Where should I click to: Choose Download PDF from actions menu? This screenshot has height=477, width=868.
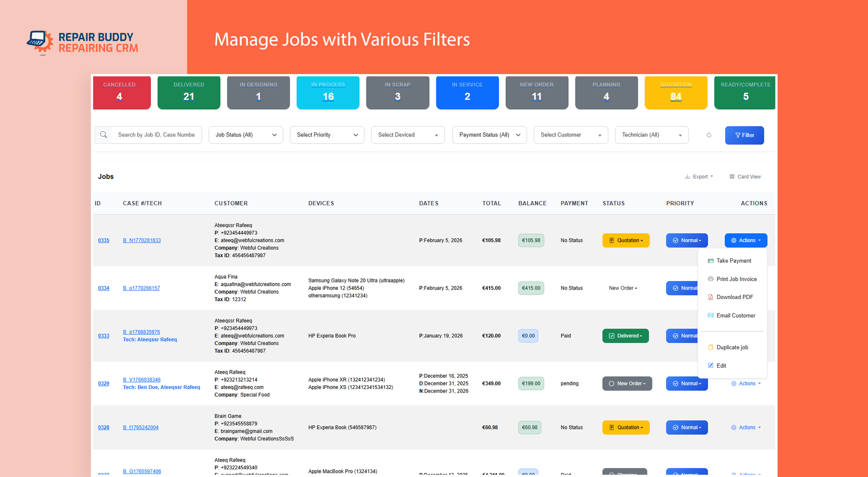pos(734,297)
